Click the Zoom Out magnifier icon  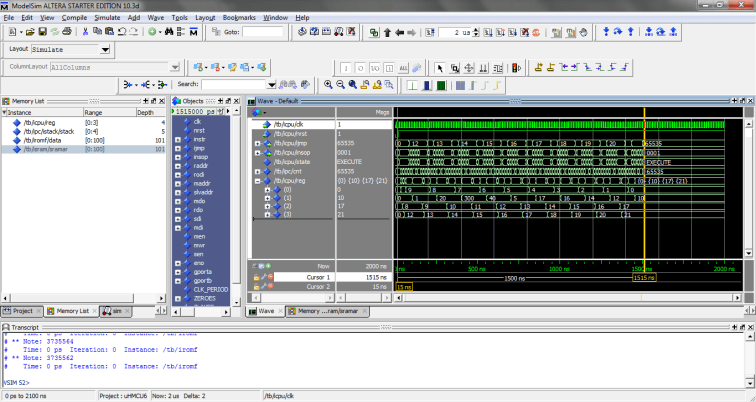click(x=340, y=85)
